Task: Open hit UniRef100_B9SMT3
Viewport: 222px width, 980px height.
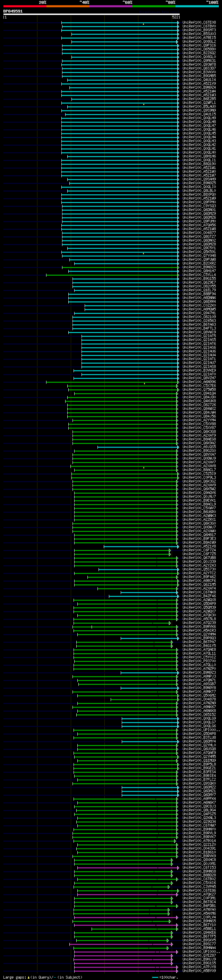Action: (x=199, y=30)
